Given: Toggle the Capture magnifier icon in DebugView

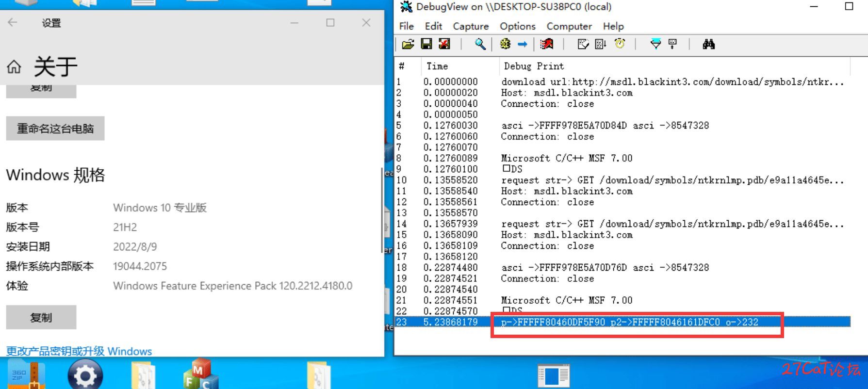Looking at the screenshot, I should [x=480, y=44].
